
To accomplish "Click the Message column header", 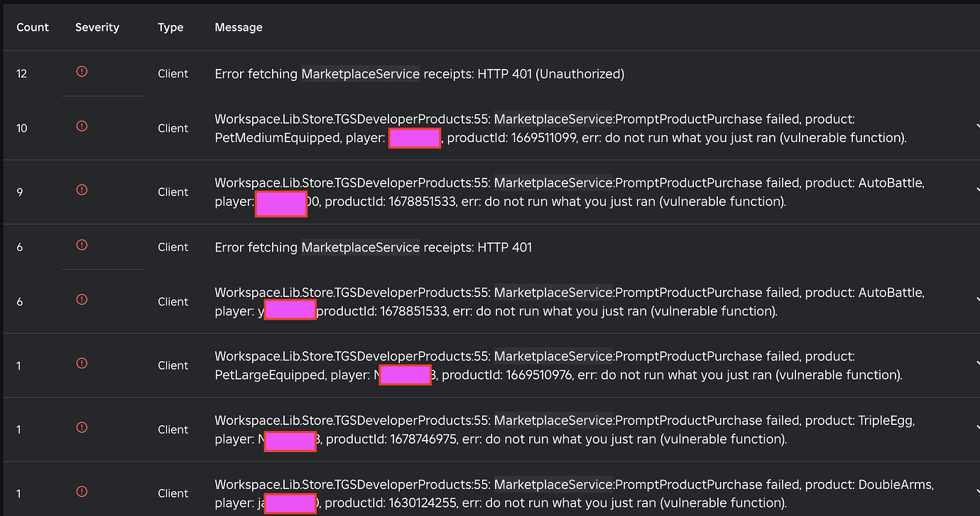I will click(x=238, y=27).
